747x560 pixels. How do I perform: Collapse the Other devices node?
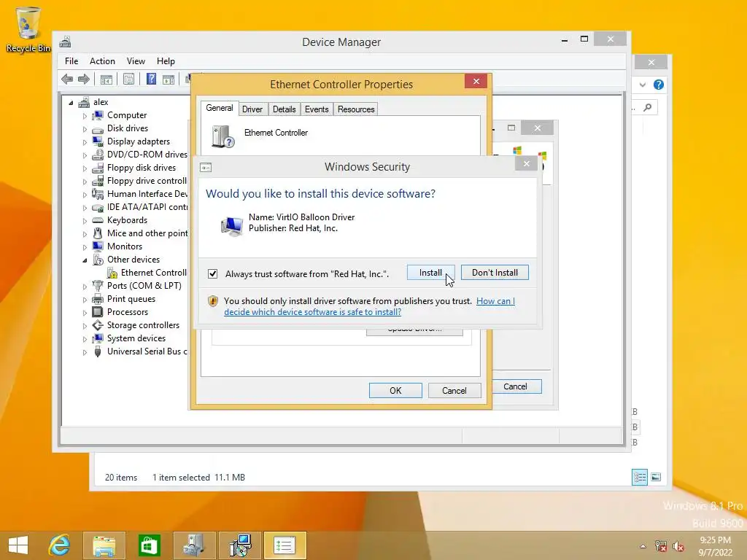coord(85,260)
